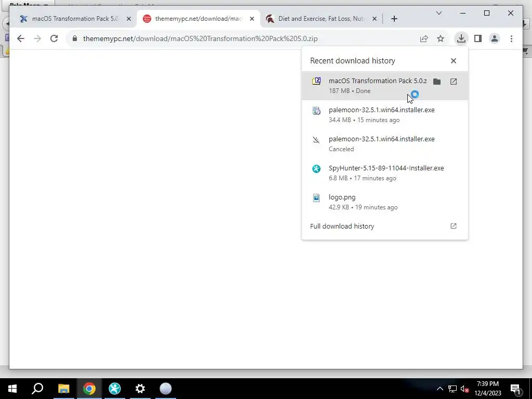
Task: Open the Chrome profile menu
Action: (x=495, y=38)
